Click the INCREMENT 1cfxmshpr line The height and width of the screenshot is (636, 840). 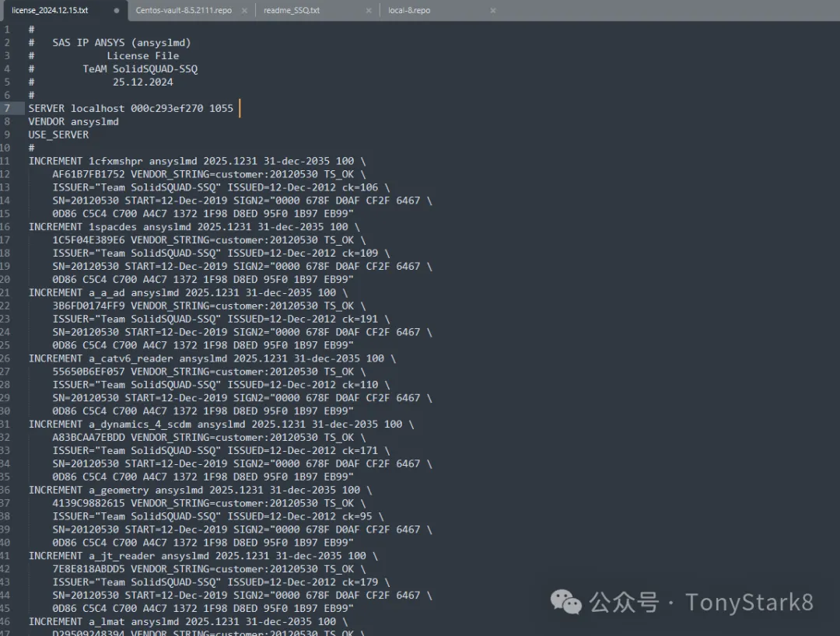click(197, 161)
